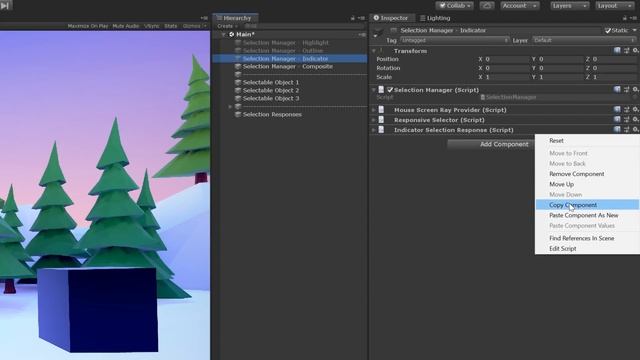Open the Layout dropdown

[x=615, y=6]
